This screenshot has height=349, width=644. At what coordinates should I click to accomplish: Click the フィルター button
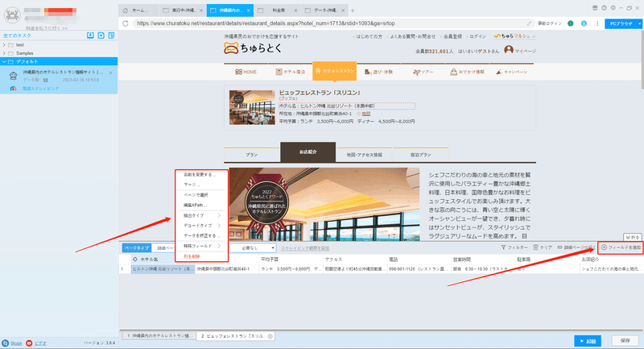[514, 247]
